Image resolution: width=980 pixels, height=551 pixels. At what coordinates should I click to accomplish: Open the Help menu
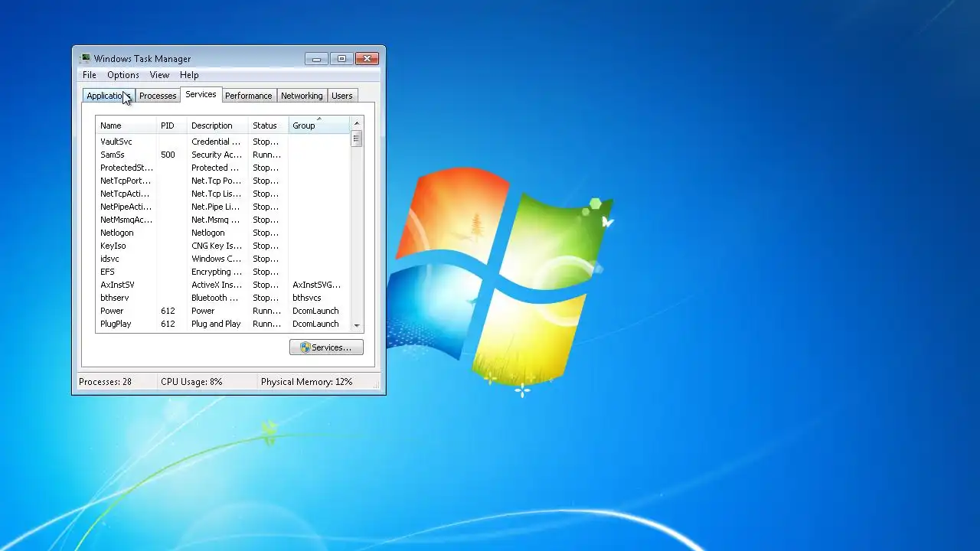[x=189, y=75]
